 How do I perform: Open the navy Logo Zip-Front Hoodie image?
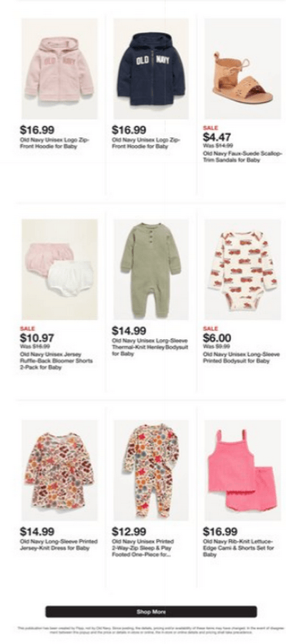[x=151, y=69]
